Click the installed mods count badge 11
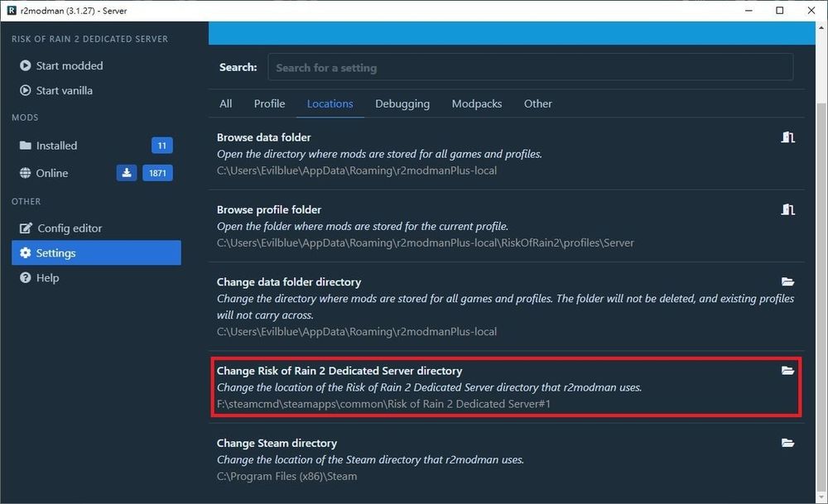 [161, 146]
